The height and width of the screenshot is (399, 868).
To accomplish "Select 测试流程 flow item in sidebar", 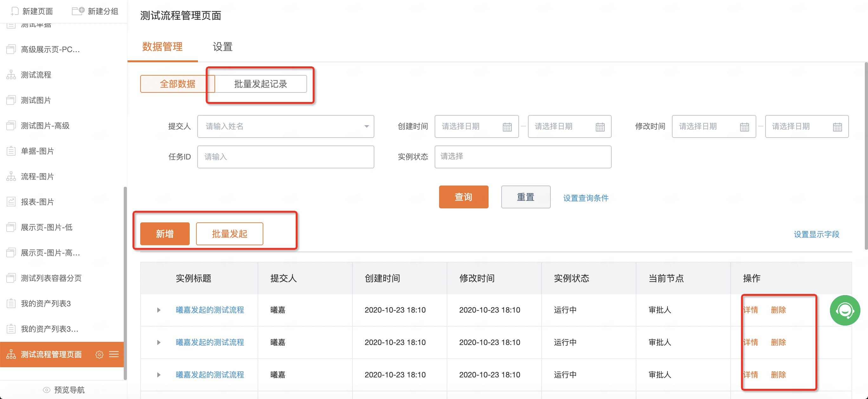I will click(36, 75).
